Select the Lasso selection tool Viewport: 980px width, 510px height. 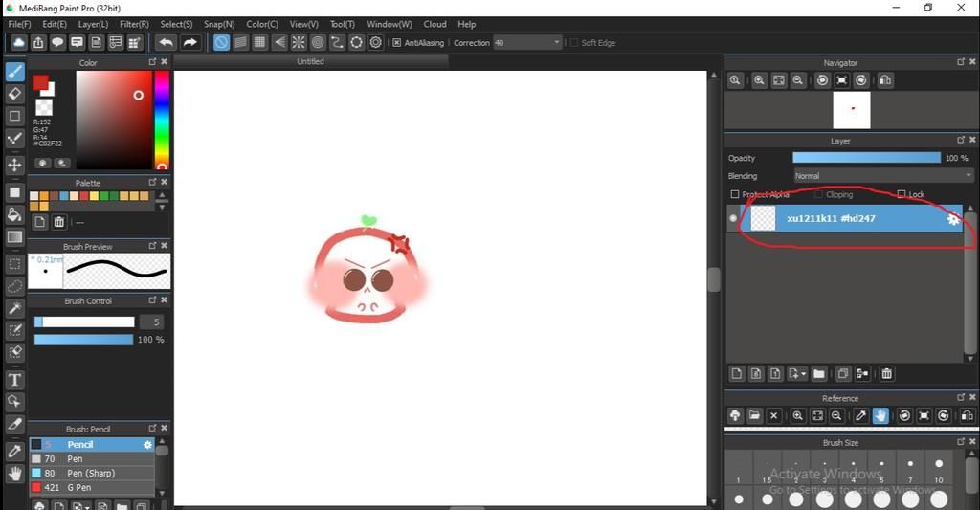click(15, 286)
